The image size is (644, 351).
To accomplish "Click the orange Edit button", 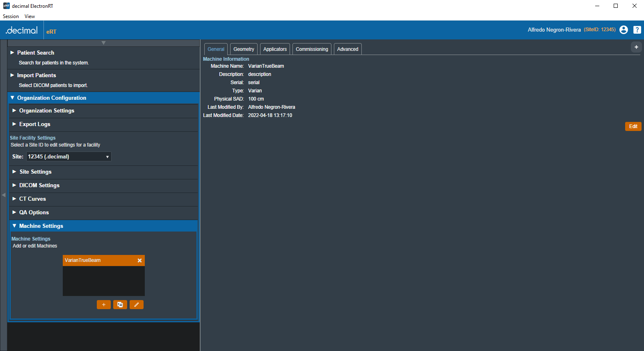I will pos(633,126).
